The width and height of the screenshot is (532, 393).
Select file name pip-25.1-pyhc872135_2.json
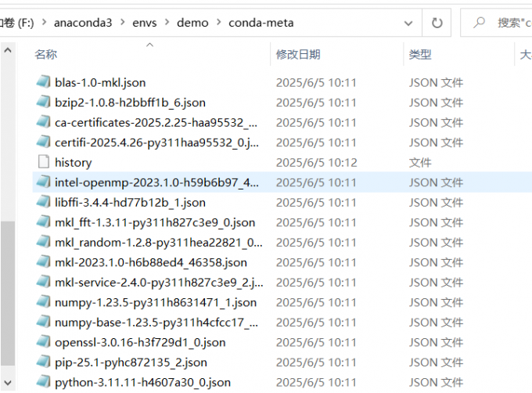pyautogui.click(x=131, y=362)
